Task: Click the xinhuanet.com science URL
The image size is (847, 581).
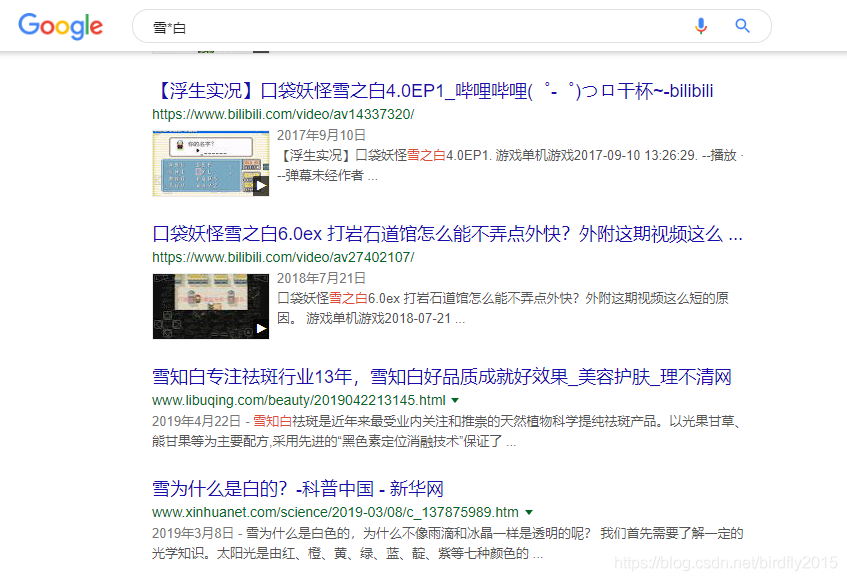Action: point(335,512)
